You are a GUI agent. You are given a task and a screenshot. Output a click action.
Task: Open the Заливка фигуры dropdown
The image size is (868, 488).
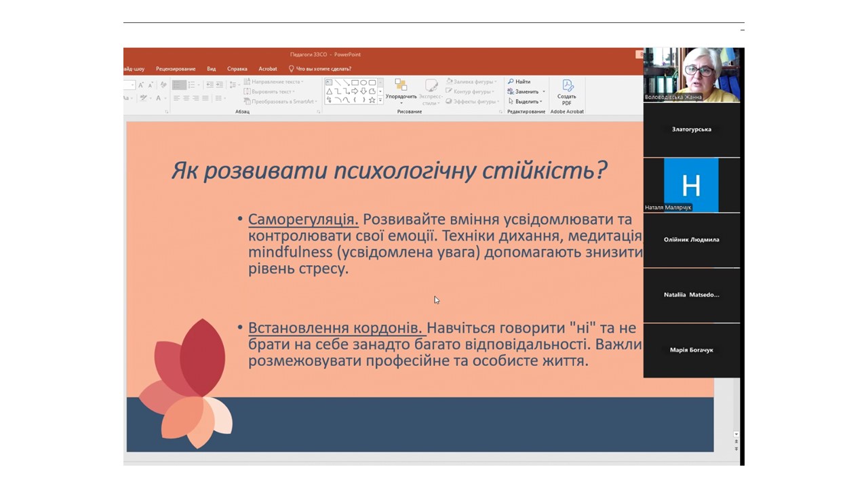[x=471, y=82]
